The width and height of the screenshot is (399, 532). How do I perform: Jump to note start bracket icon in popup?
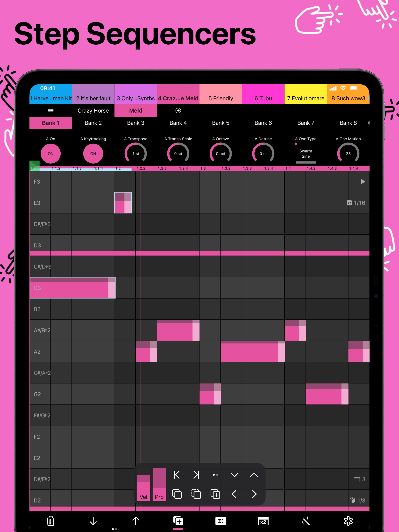[x=177, y=475]
